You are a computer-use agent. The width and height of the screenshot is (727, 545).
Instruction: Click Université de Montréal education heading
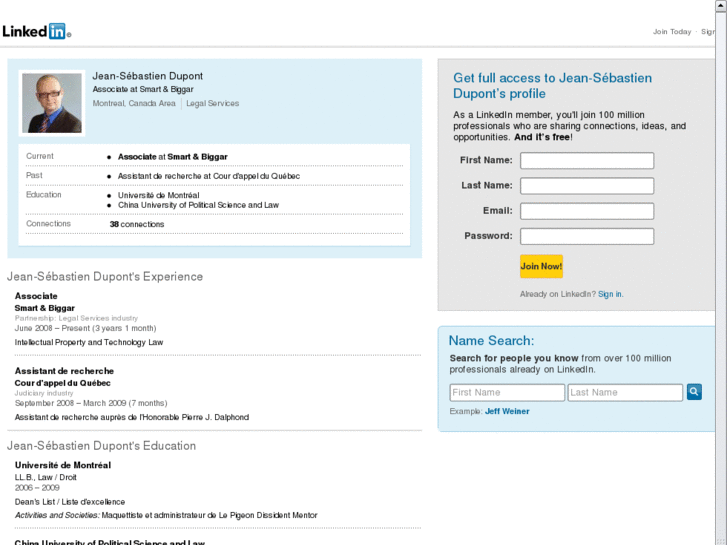tap(62, 465)
